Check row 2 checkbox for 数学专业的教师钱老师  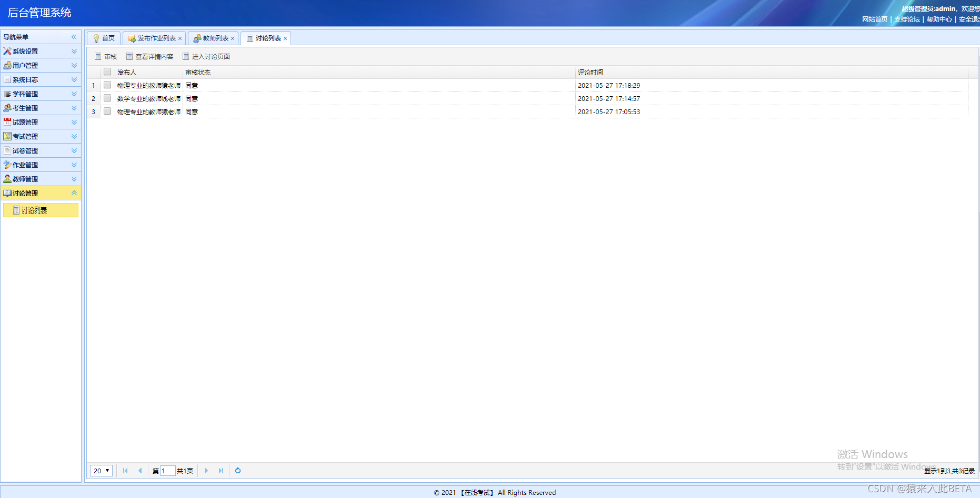click(x=107, y=98)
